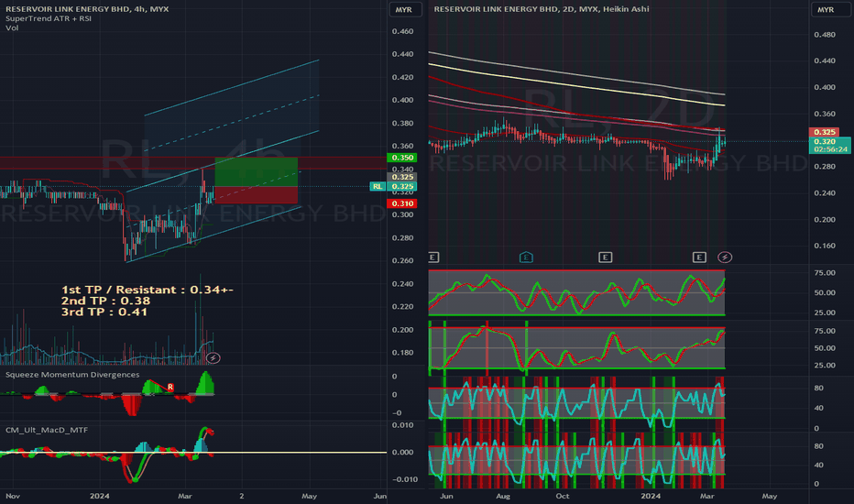Click the 2024 label on the 4h time axis
Viewport: 854px width, 504px height.
click(100, 496)
